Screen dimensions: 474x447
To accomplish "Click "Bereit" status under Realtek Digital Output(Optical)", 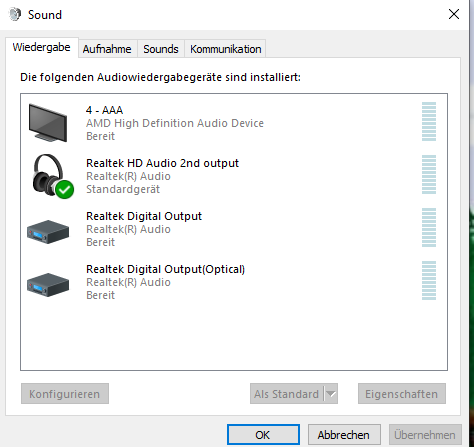I will (x=100, y=295).
